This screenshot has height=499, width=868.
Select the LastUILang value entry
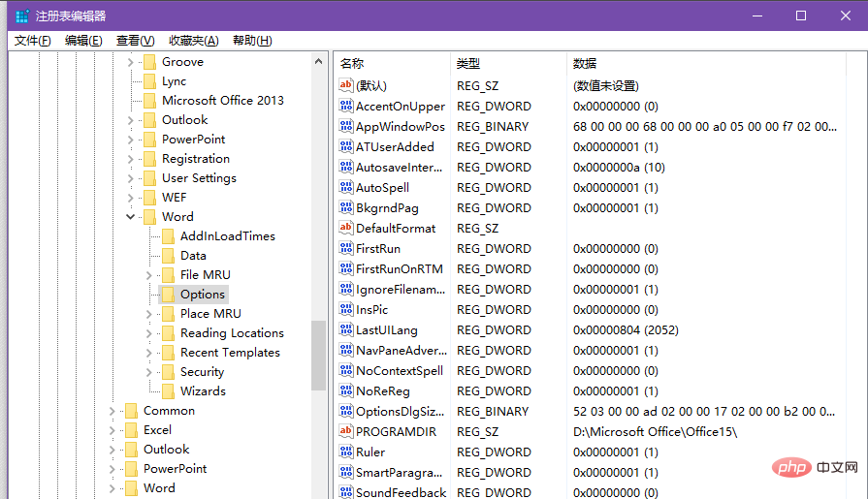386,329
